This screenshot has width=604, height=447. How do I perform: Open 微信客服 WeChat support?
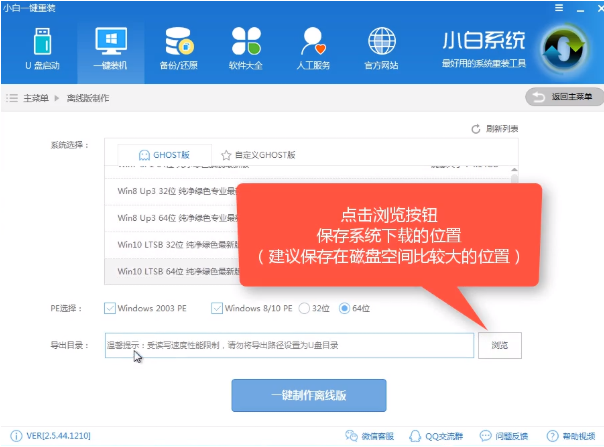tap(369, 436)
